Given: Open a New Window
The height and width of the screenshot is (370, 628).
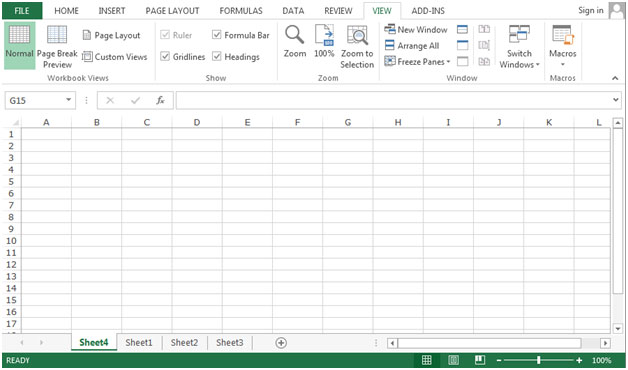Looking at the screenshot, I should (416, 29).
